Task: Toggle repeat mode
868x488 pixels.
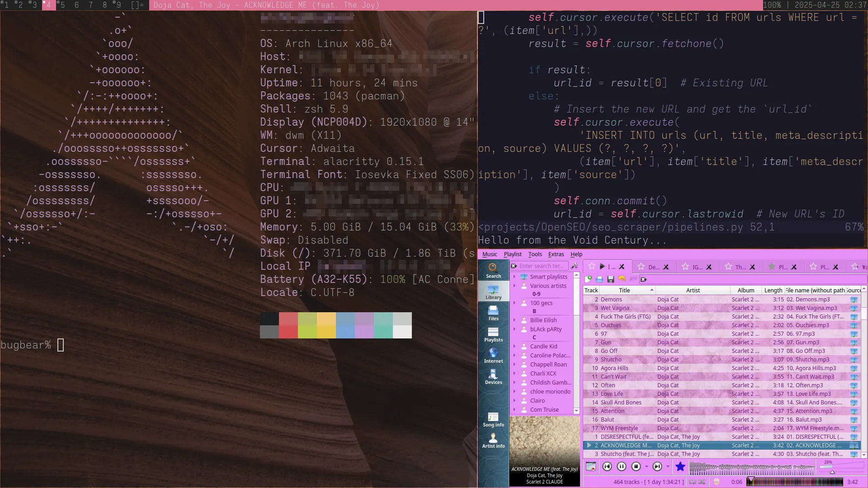Action: pyautogui.click(x=693, y=482)
